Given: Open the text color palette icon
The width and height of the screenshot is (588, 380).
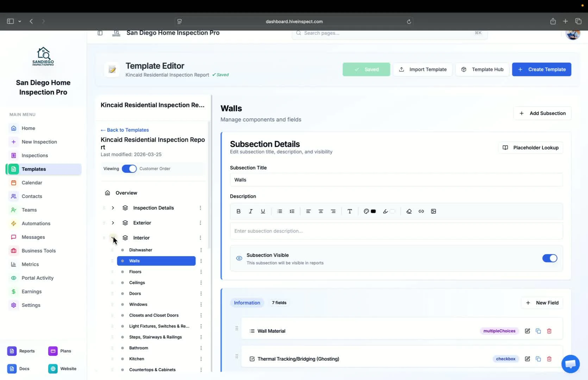Looking at the screenshot, I should (x=366, y=211).
